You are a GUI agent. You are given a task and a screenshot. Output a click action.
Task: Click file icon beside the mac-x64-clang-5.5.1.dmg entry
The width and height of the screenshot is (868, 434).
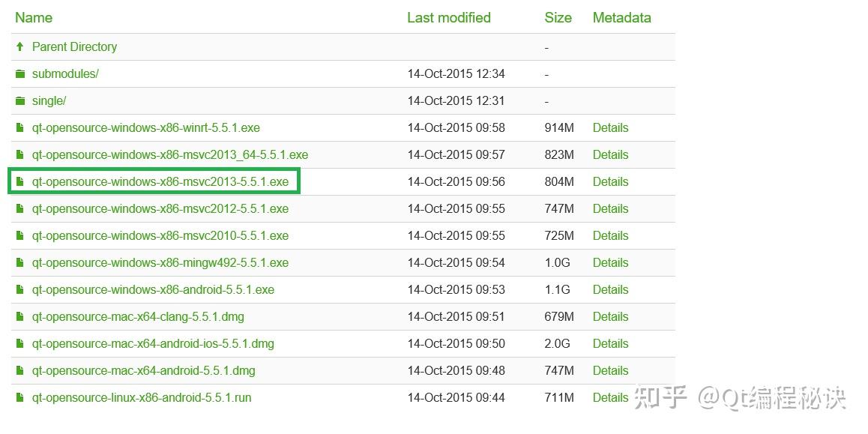tap(20, 316)
